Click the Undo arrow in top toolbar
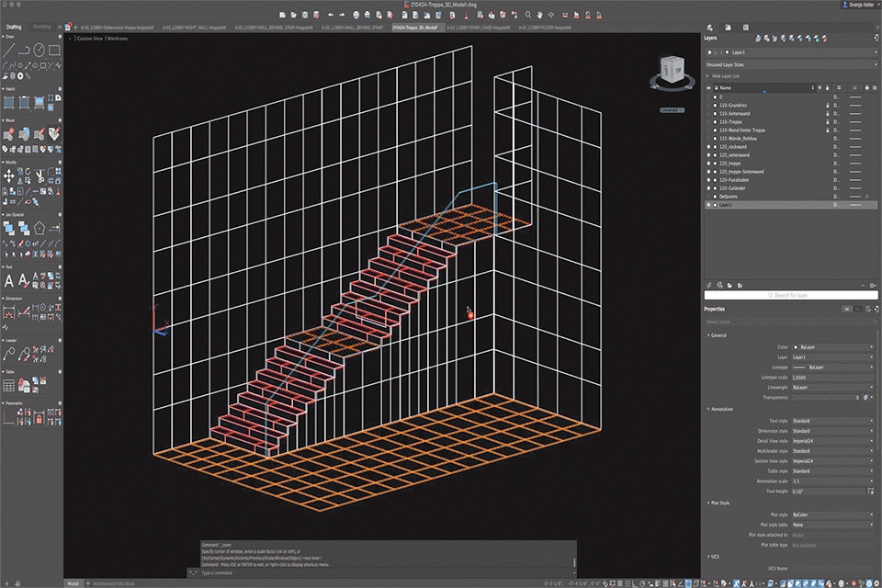Image resolution: width=882 pixels, height=588 pixels. click(x=331, y=16)
